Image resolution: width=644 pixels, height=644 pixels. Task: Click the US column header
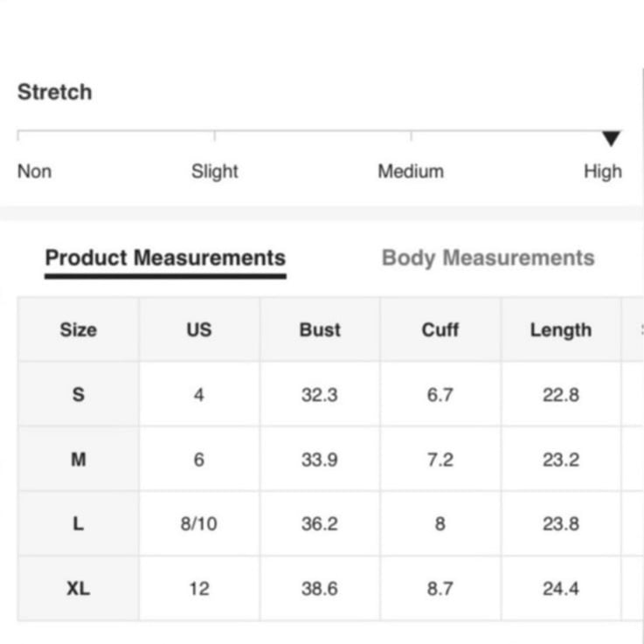(199, 329)
